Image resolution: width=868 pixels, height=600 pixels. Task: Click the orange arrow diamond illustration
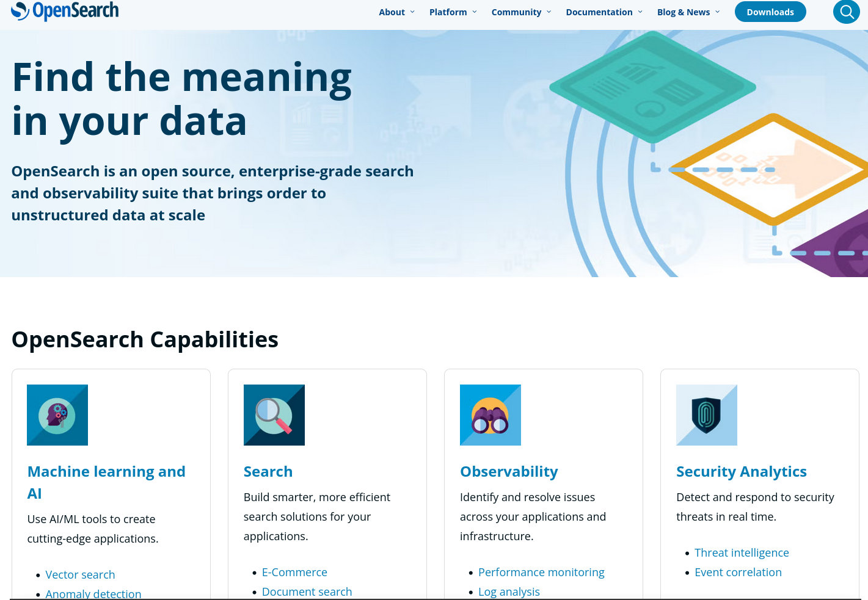[x=773, y=169]
